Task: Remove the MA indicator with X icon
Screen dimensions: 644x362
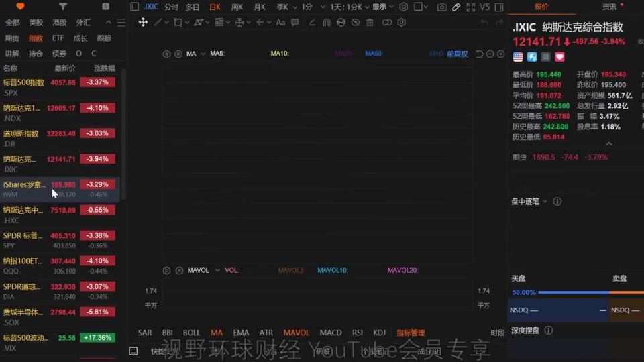Action: [x=178, y=54]
